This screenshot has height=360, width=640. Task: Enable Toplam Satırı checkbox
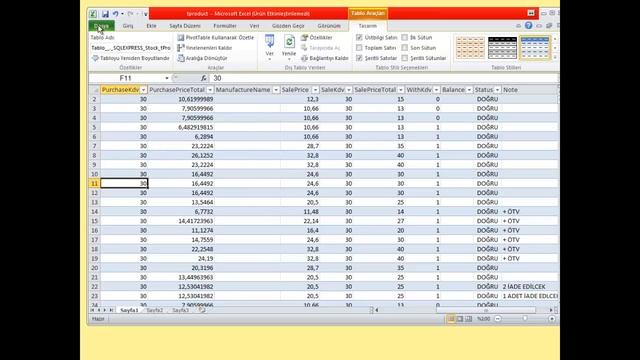[359, 48]
